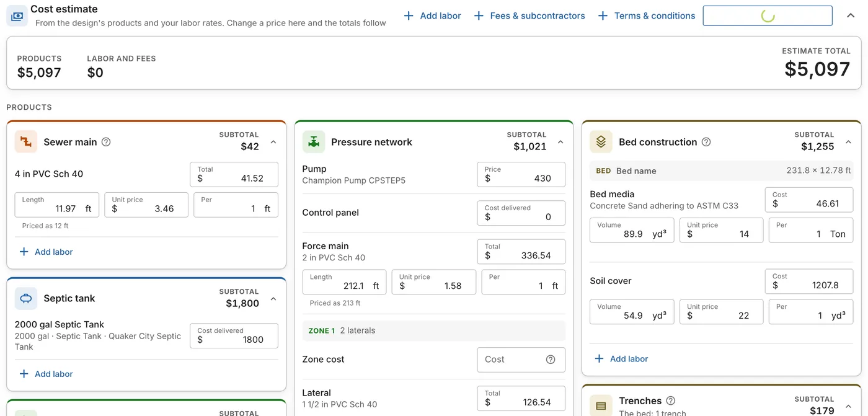Click '4 in PVC Sch 40' label

pos(49,174)
